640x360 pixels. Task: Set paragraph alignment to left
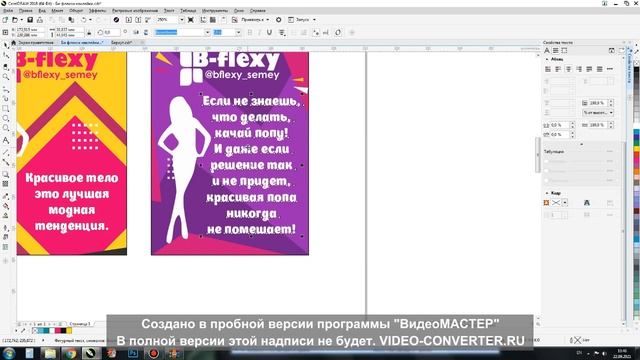pyautogui.click(x=558, y=69)
